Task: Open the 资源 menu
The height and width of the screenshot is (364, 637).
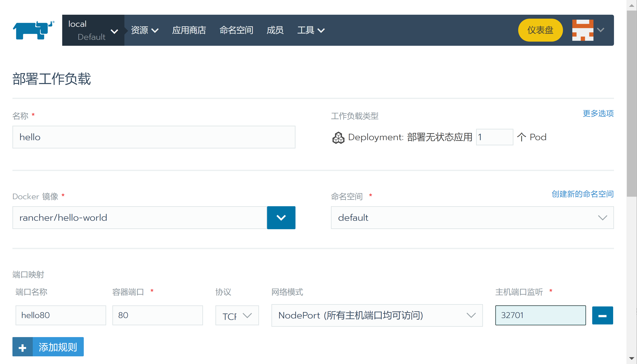Action: [x=144, y=30]
